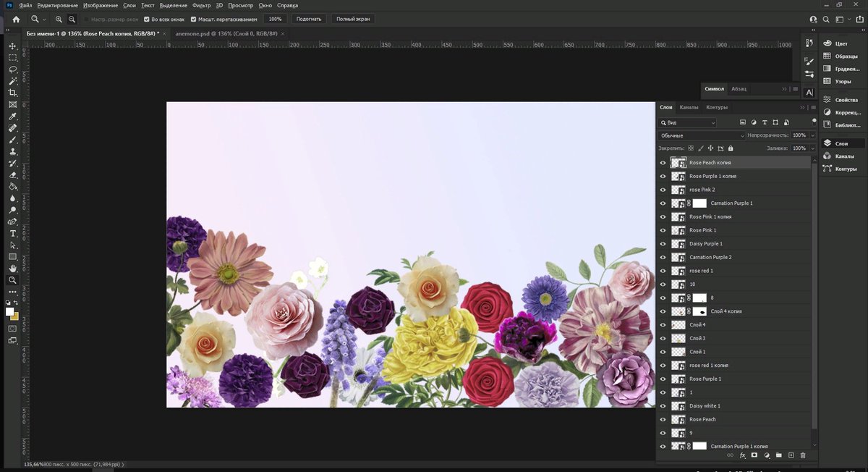Hide the Rose Peach копия layer

tap(663, 163)
